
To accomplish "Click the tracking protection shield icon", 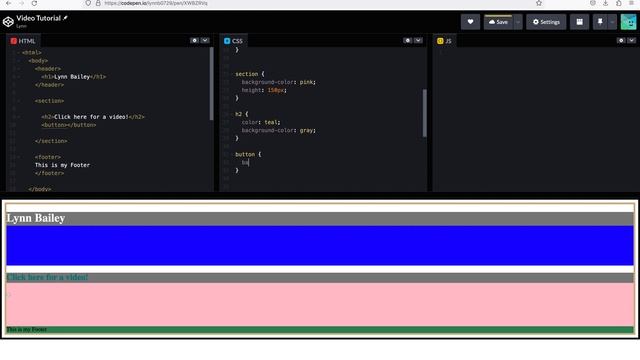I will pyautogui.click(x=88, y=3).
